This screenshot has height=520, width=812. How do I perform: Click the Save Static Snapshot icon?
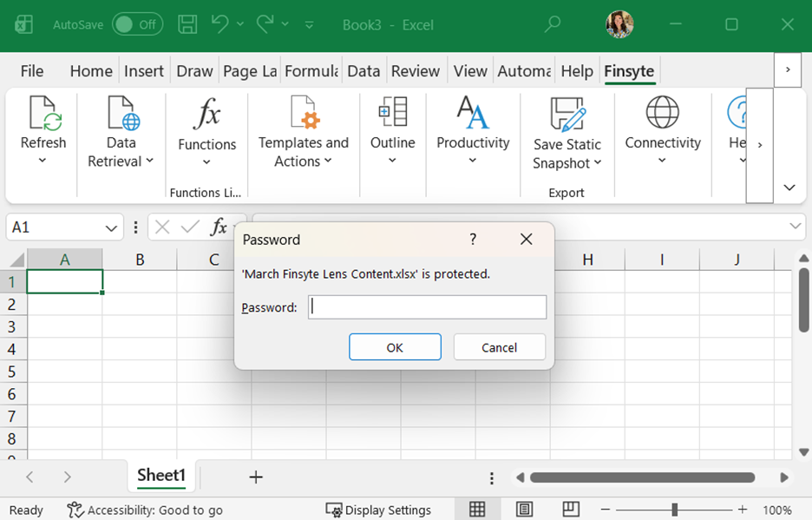pos(567,115)
